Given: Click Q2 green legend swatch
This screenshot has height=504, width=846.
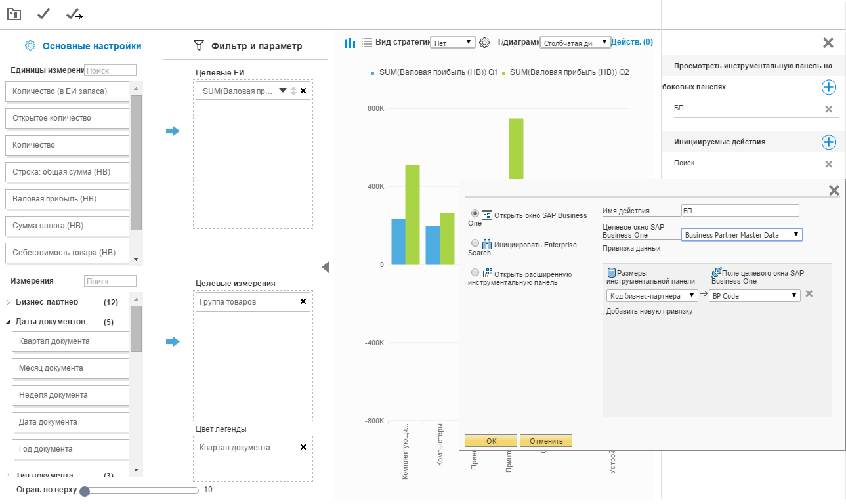Looking at the screenshot, I should pyautogui.click(x=503, y=73).
